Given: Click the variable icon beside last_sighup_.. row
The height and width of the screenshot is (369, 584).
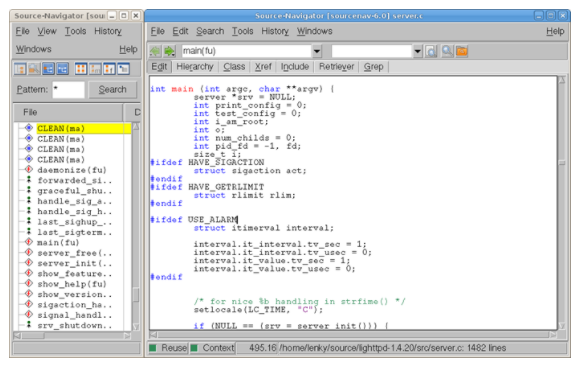Looking at the screenshot, I should 29,222.
